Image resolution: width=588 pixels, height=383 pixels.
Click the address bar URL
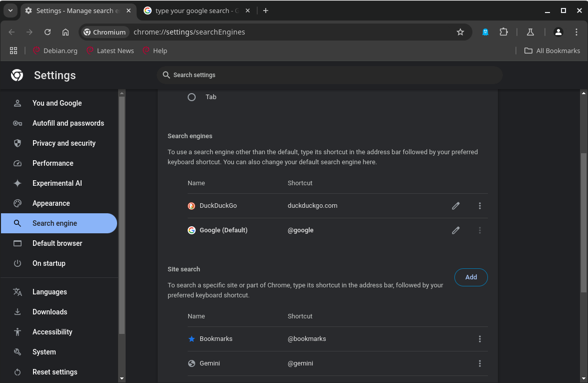tap(189, 32)
